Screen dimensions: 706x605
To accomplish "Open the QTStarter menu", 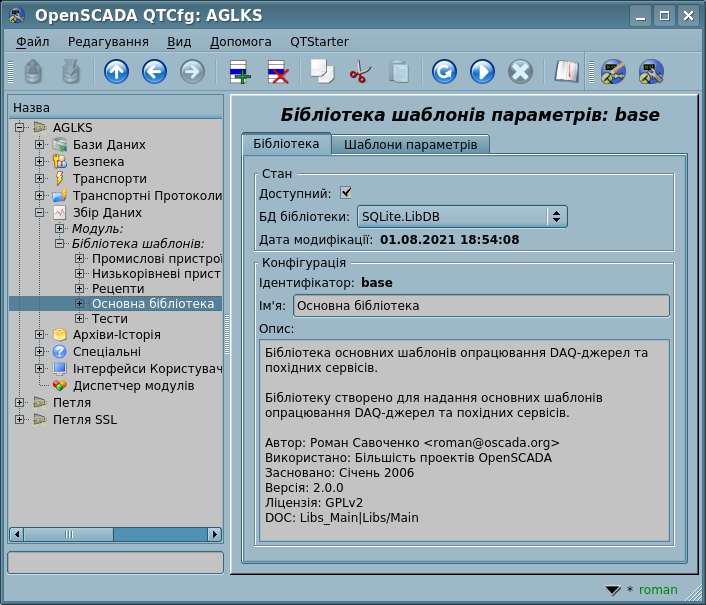I will pos(319,42).
